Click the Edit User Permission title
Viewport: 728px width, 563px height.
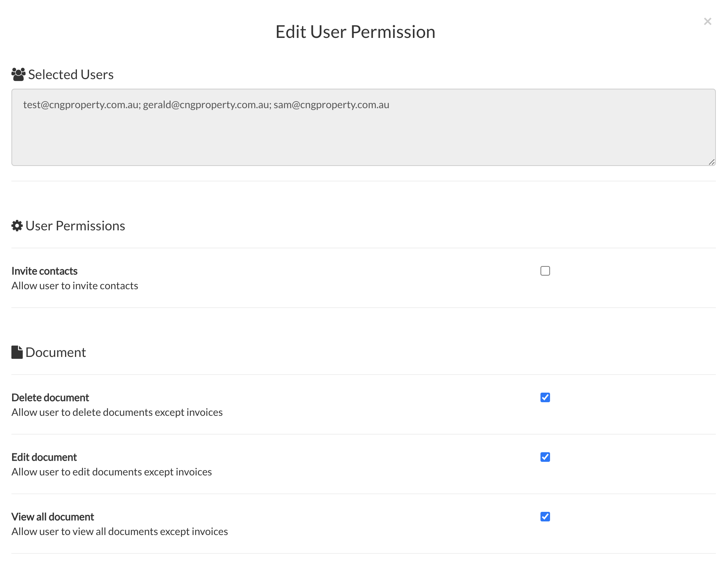[x=355, y=32]
